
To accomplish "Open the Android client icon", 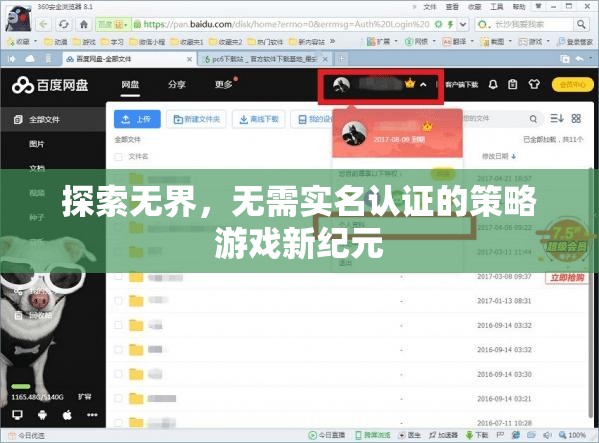I will coord(42,415).
